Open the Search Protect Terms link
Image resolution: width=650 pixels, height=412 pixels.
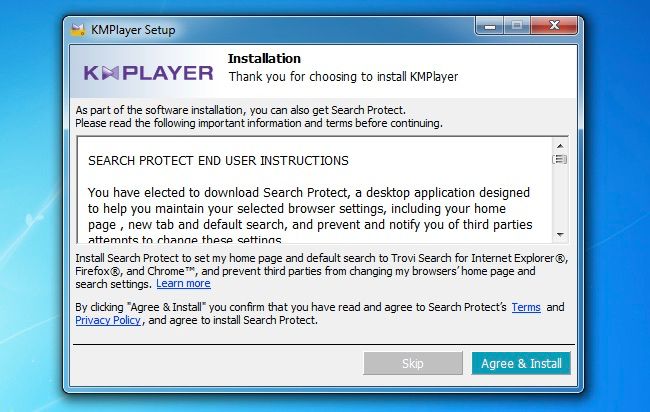tap(526, 307)
